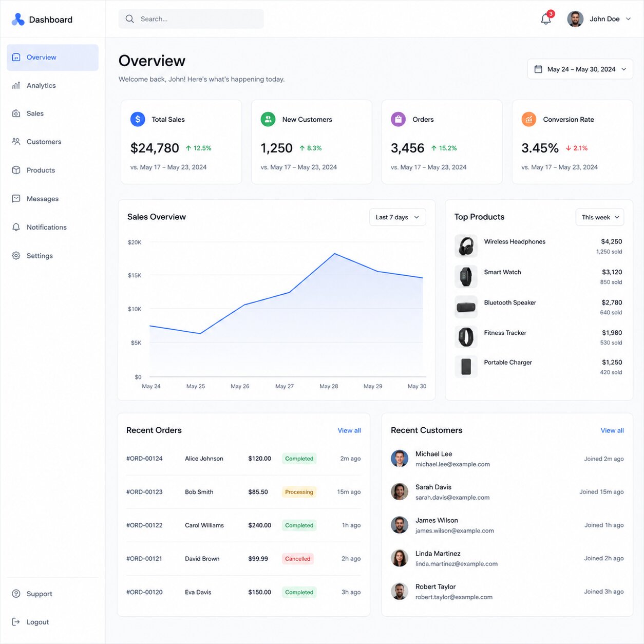Open the Last 7 days dropdown
The height and width of the screenshot is (644, 644).
[x=397, y=217]
